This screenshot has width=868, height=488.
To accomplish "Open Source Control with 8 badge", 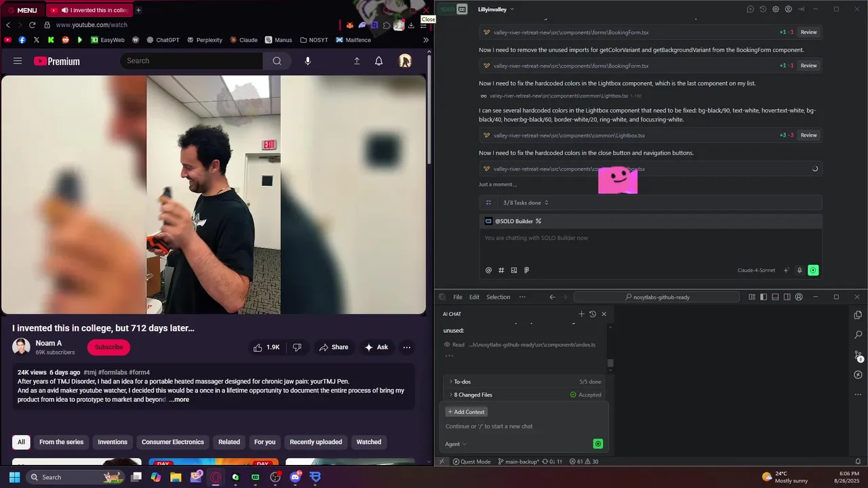I will coord(858,355).
